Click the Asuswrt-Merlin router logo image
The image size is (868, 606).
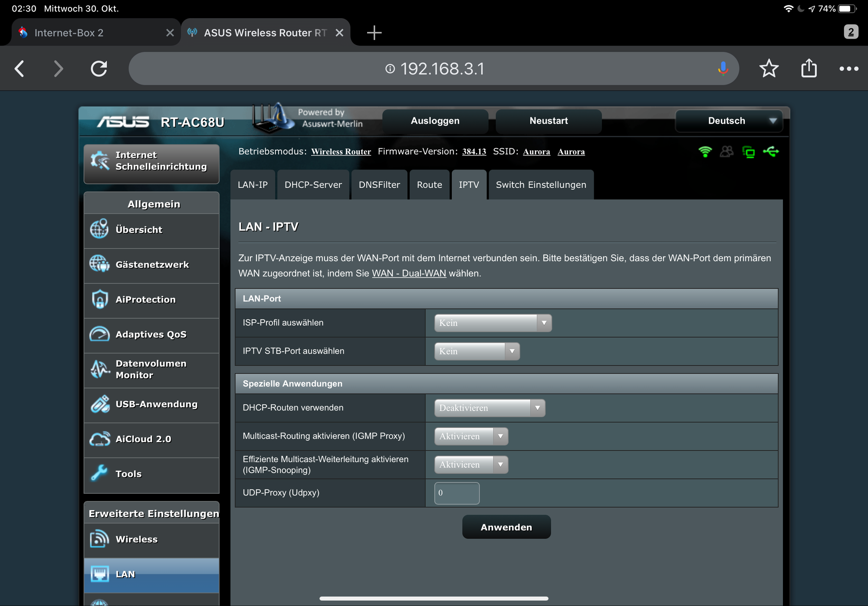273,118
